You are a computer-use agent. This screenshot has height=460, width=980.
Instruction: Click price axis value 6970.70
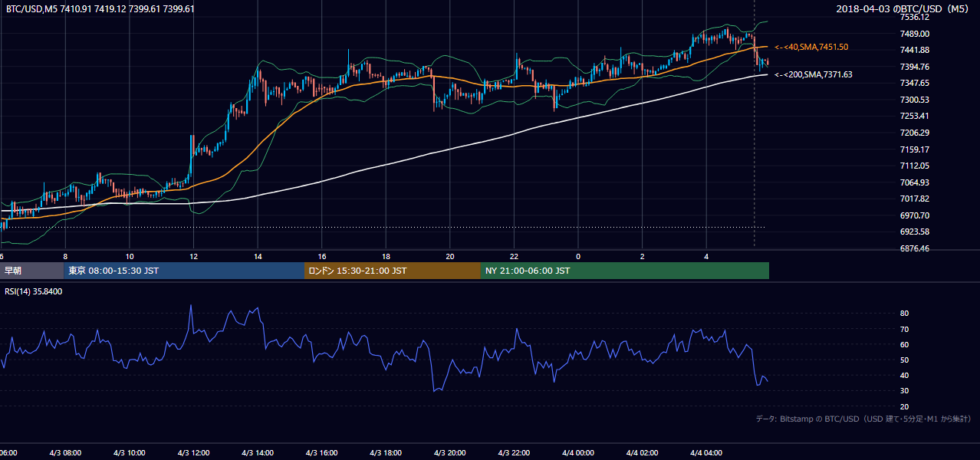tap(915, 215)
